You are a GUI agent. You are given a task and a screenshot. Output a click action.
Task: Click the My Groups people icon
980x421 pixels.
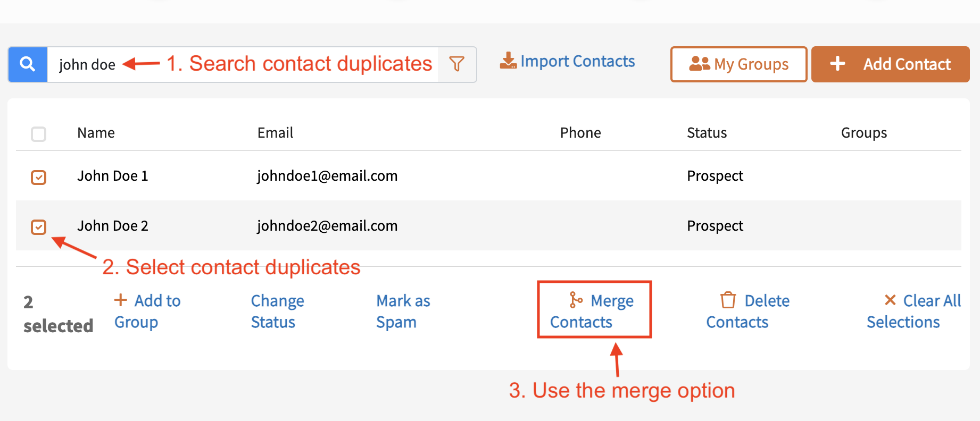[x=699, y=64]
